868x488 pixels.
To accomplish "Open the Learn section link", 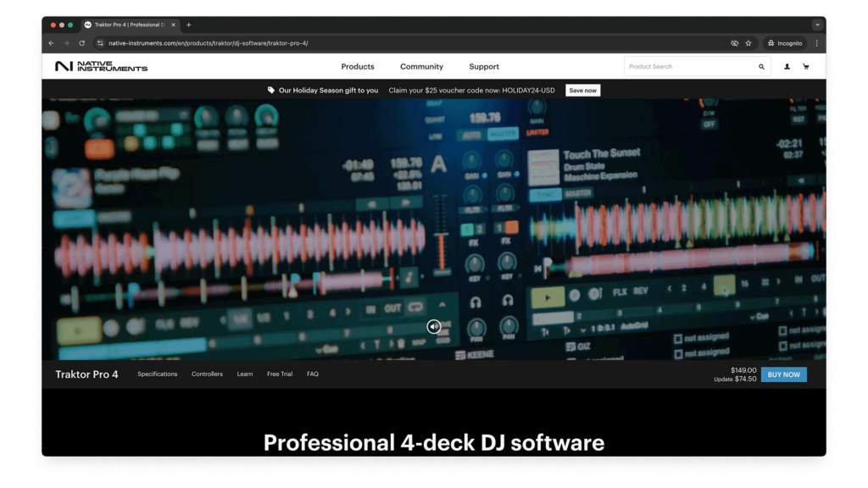I will click(x=245, y=374).
